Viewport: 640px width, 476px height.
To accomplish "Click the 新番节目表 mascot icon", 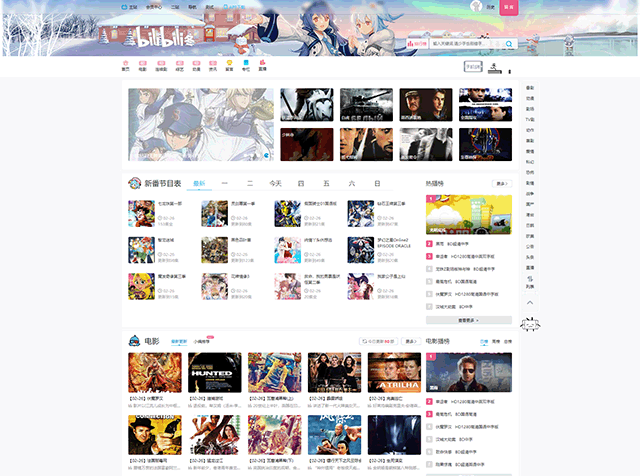I will (134, 183).
